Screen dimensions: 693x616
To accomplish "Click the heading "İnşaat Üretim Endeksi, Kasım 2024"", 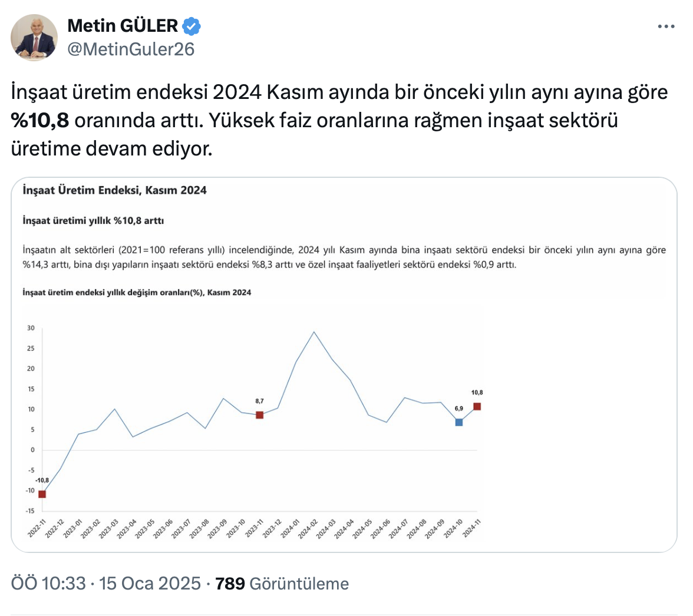I will pyautogui.click(x=114, y=190).
